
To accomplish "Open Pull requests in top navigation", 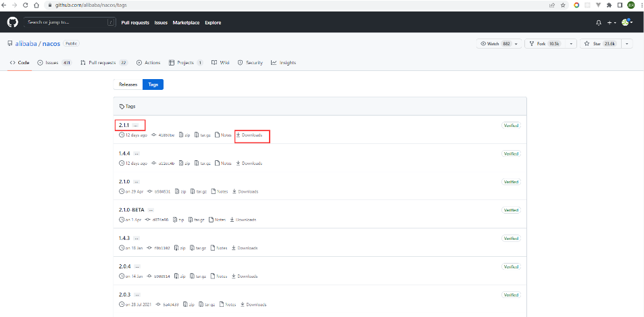I will 135,23.
